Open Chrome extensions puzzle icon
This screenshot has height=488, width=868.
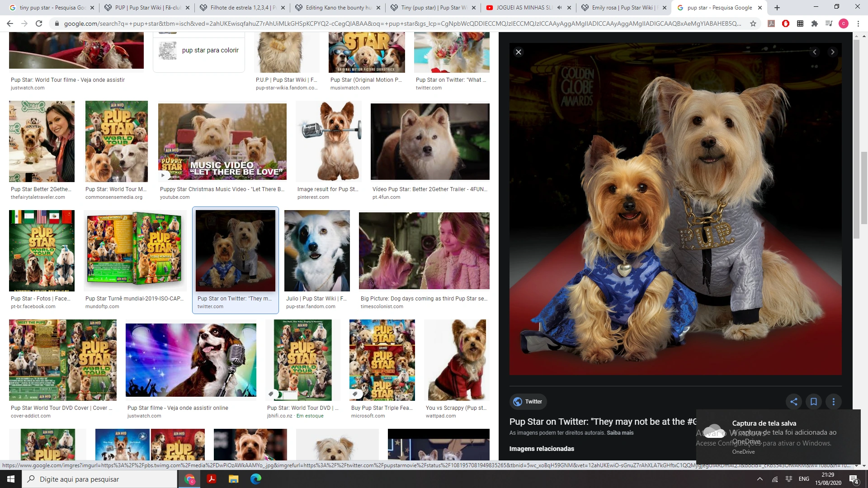click(814, 23)
